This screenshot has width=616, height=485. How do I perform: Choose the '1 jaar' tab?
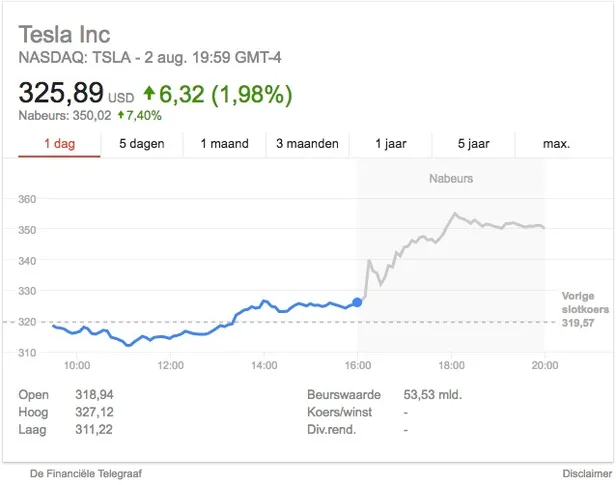pyautogui.click(x=391, y=144)
